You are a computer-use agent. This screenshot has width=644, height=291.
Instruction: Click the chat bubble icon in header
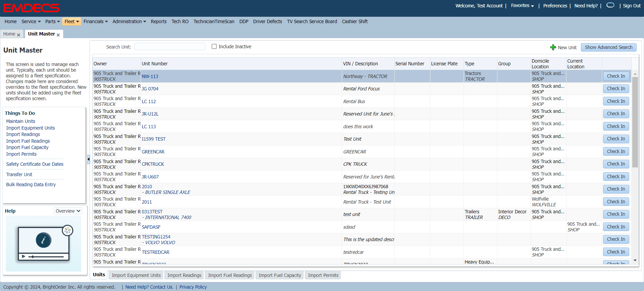(x=610, y=5)
